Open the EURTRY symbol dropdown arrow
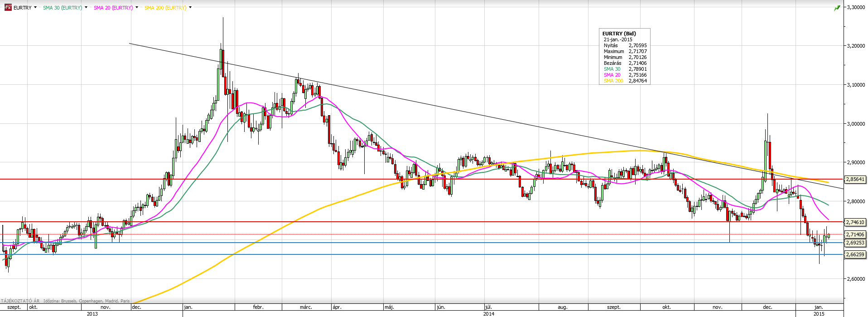Image resolution: width=868 pixels, height=317 pixels. point(35,8)
